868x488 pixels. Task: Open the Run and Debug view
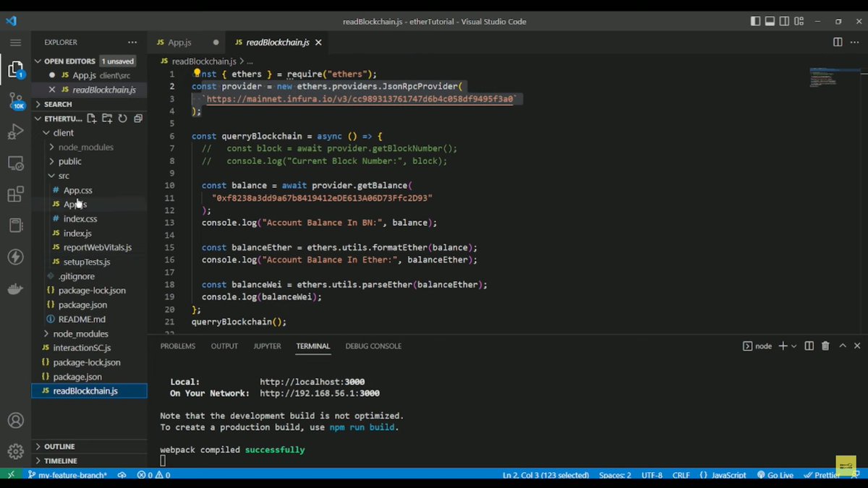pos(15,132)
